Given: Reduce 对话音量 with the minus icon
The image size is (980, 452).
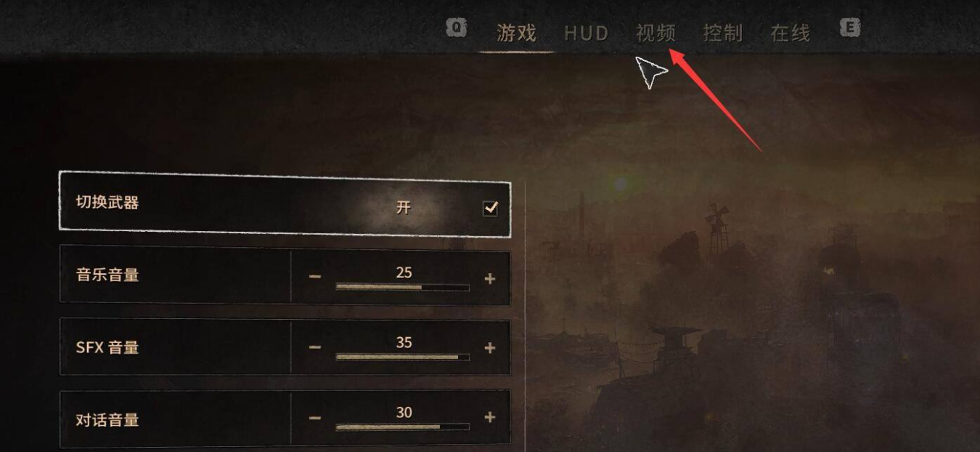Looking at the screenshot, I should [314, 418].
